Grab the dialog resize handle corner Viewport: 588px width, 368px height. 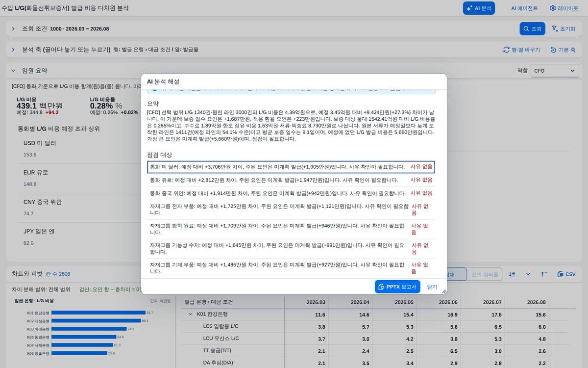(444, 291)
